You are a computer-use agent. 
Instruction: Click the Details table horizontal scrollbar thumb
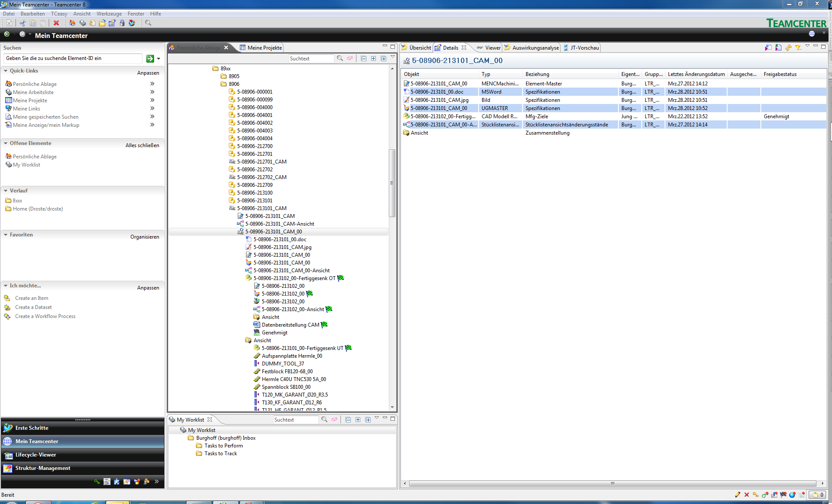click(612, 483)
